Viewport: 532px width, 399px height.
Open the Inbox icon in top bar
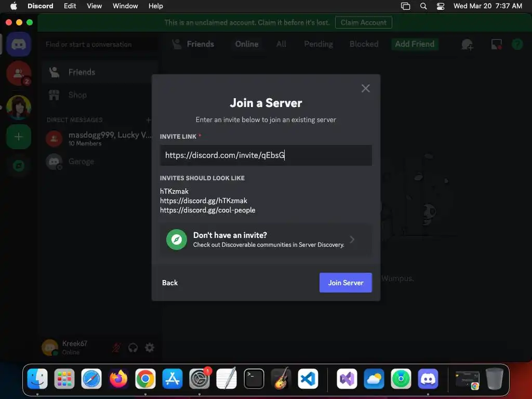click(x=496, y=44)
